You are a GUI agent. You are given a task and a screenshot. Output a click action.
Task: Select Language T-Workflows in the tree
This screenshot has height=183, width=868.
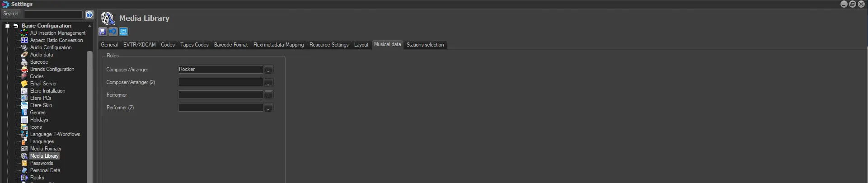pos(55,134)
